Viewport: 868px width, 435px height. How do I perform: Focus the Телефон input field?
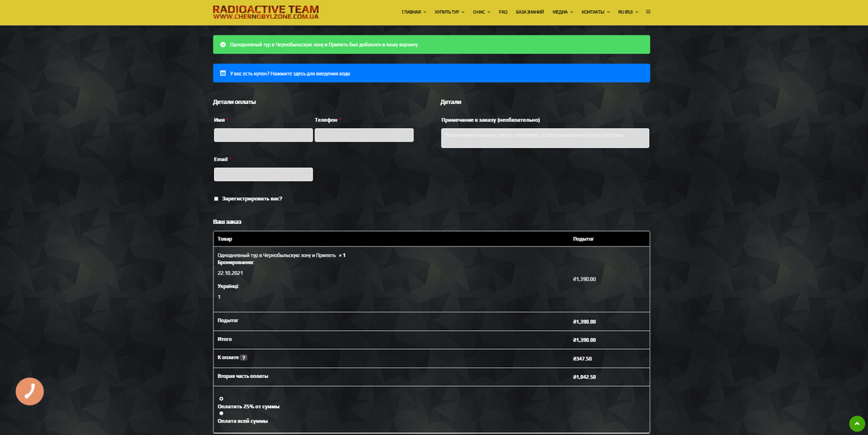(364, 135)
